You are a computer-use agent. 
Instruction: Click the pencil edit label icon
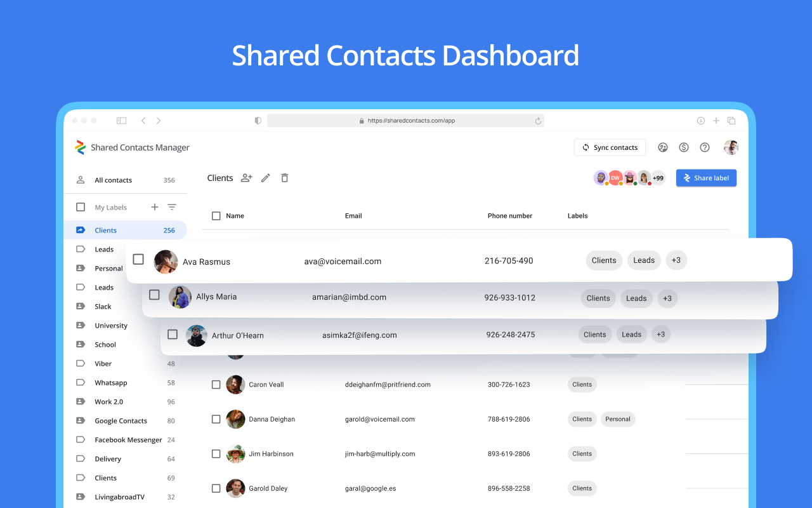[266, 178]
